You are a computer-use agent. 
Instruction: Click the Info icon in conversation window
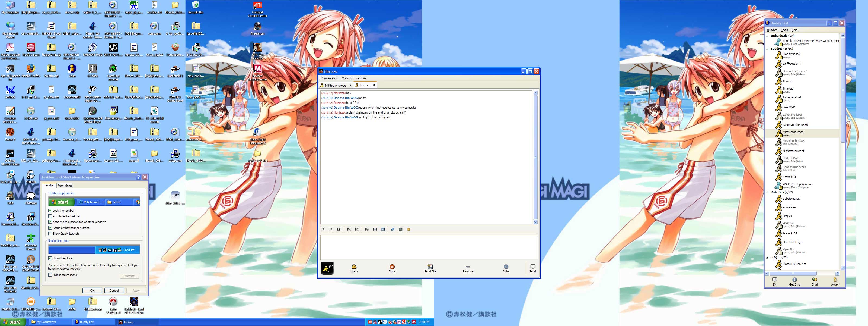506,269
